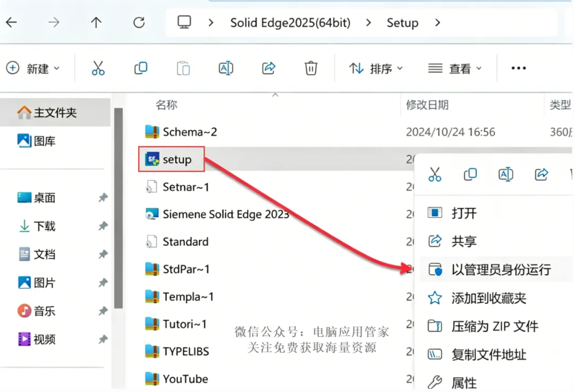Click the context menu Rename icon
Viewport: 574px width, 392px height.
(x=505, y=174)
